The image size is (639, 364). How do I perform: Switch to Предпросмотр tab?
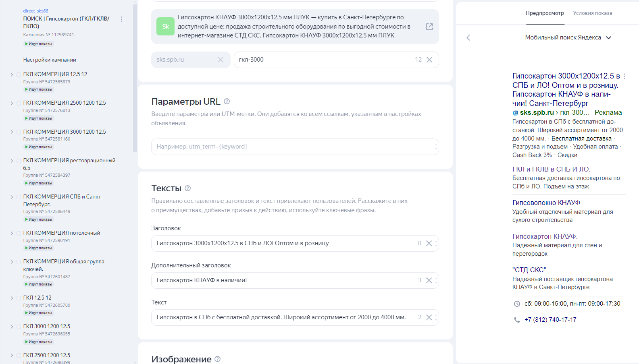click(545, 13)
